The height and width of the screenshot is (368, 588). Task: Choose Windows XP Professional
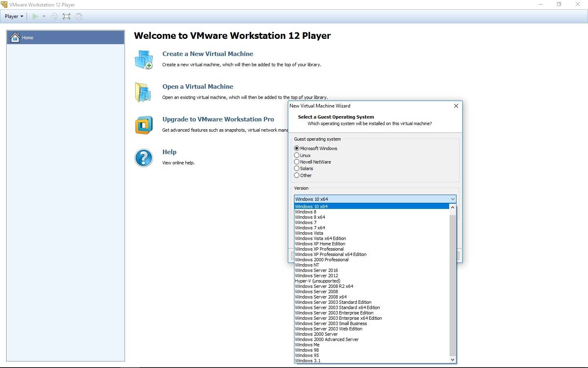coord(372,249)
